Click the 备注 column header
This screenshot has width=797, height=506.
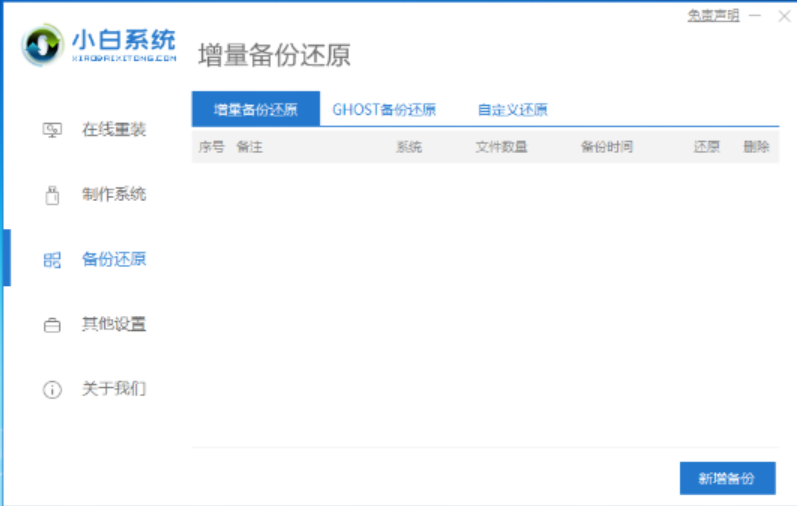(x=250, y=147)
